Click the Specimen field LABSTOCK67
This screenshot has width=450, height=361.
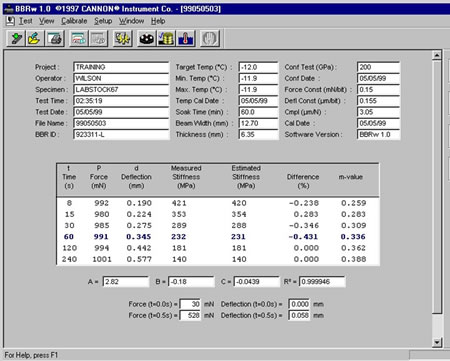point(121,89)
